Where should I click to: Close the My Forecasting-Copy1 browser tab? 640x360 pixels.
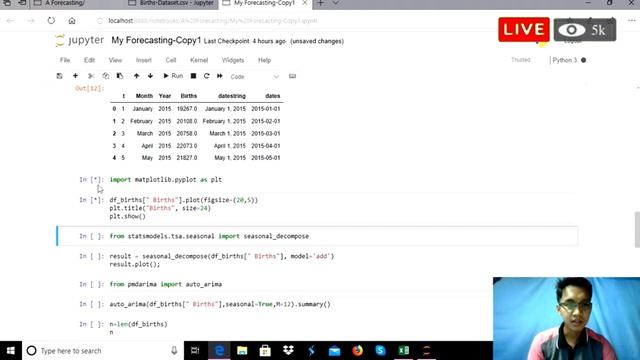click(304, 3)
